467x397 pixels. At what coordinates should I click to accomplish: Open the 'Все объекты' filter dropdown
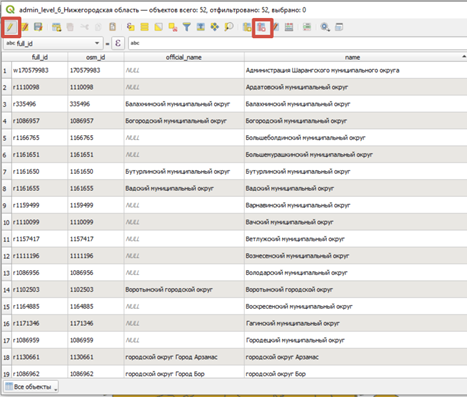(x=31, y=387)
